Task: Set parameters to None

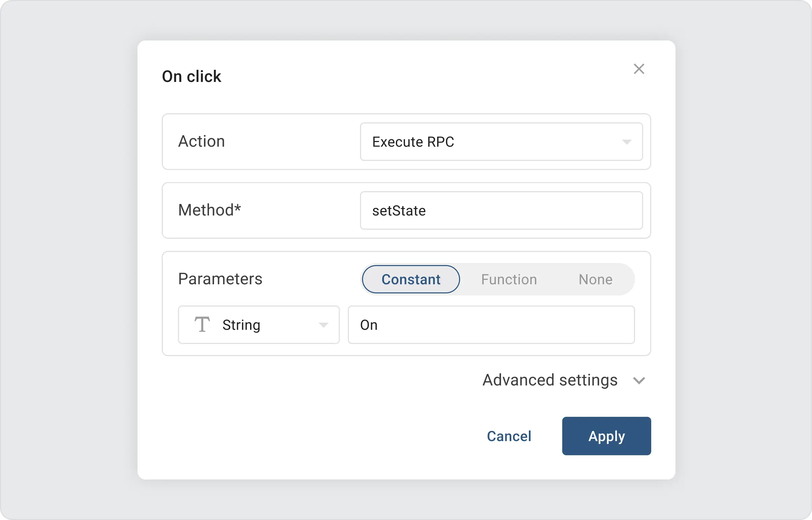Action: coord(595,279)
